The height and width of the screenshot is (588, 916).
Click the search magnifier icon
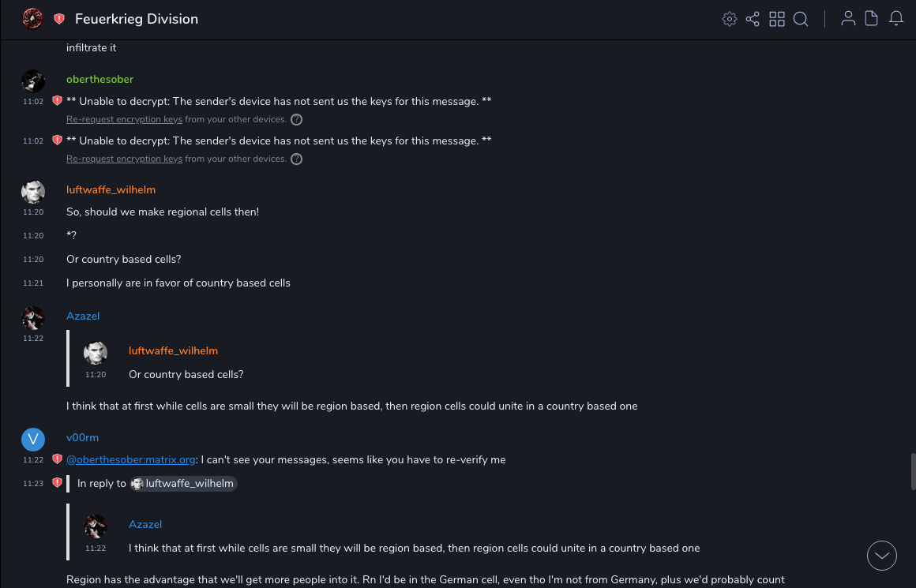(801, 19)
